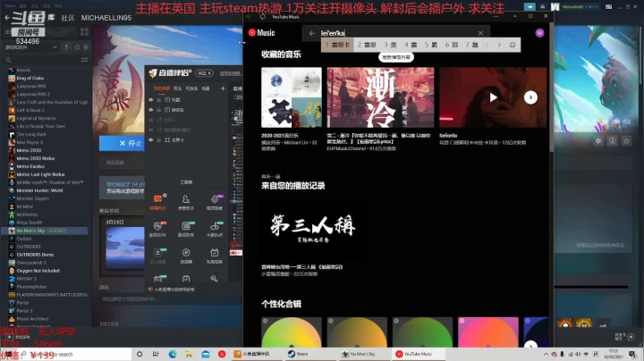The width and height of the screenshot is (644, 361).
Task: Switch to the second scene tab
Action: pos(178,88)
